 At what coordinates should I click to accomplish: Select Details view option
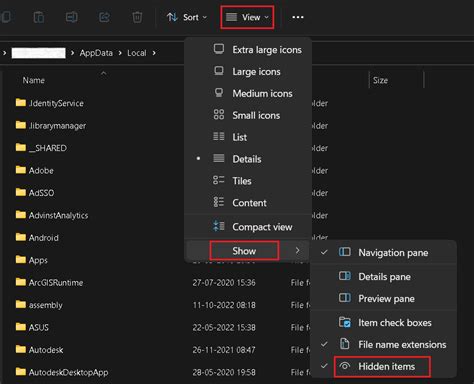pos(248,159)
